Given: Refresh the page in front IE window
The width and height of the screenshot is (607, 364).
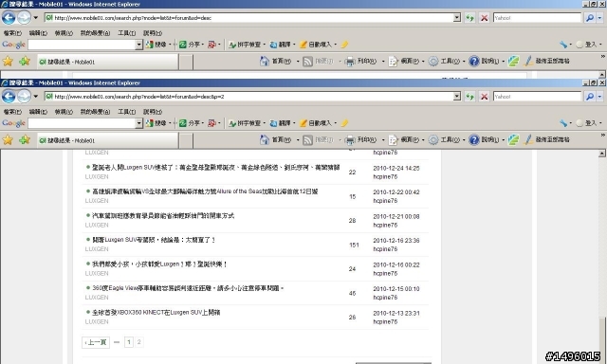Looking at the screenshot, I should click(469, 97).
